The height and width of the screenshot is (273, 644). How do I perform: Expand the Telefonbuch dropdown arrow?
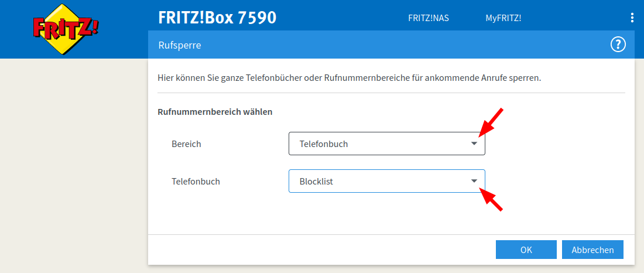(x=474, y=182)
